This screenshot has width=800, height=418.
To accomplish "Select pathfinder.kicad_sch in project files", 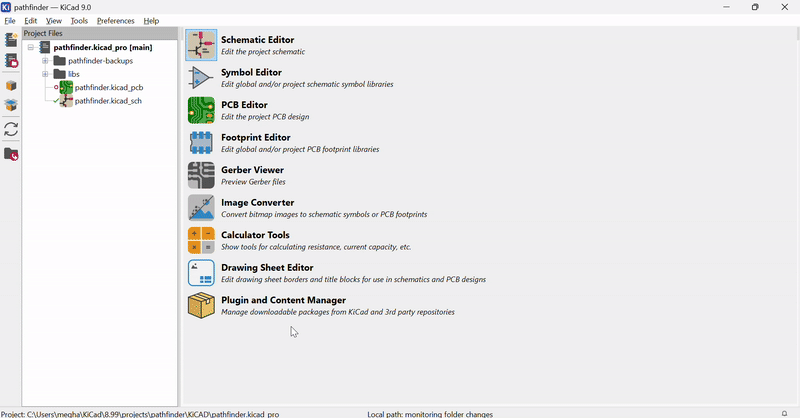I will (107, 101).
